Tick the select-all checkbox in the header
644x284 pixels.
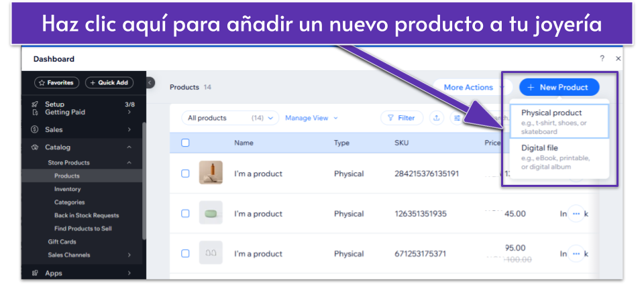point(185,143)
